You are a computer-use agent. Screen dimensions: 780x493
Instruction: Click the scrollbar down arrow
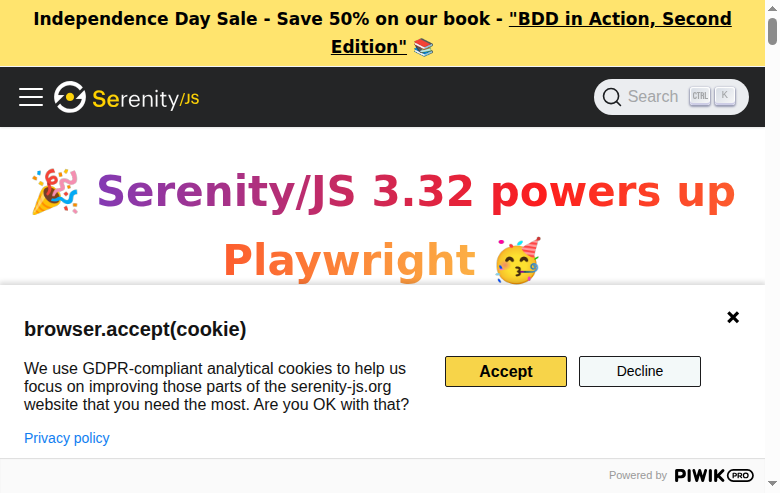point(772,484)
